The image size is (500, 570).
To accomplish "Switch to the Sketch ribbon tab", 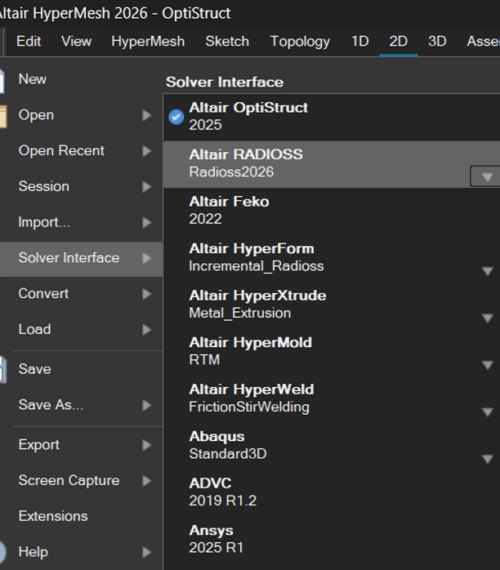I will click(227, 41).
